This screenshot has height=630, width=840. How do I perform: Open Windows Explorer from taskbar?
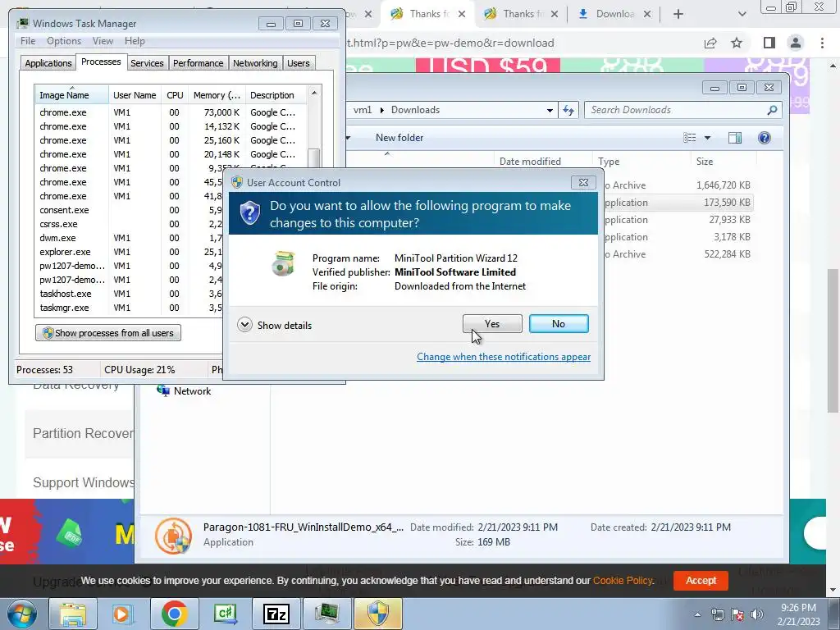point(73,614)
